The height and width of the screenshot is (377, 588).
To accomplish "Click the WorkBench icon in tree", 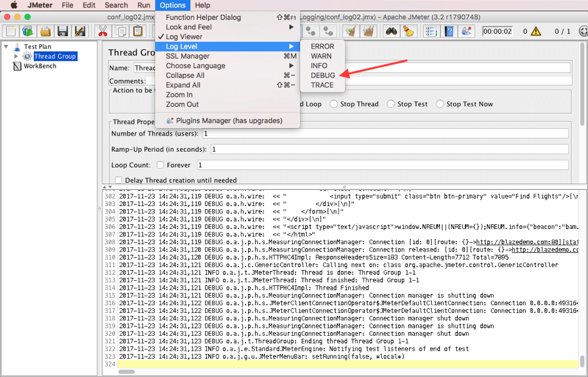I will 17,66.
